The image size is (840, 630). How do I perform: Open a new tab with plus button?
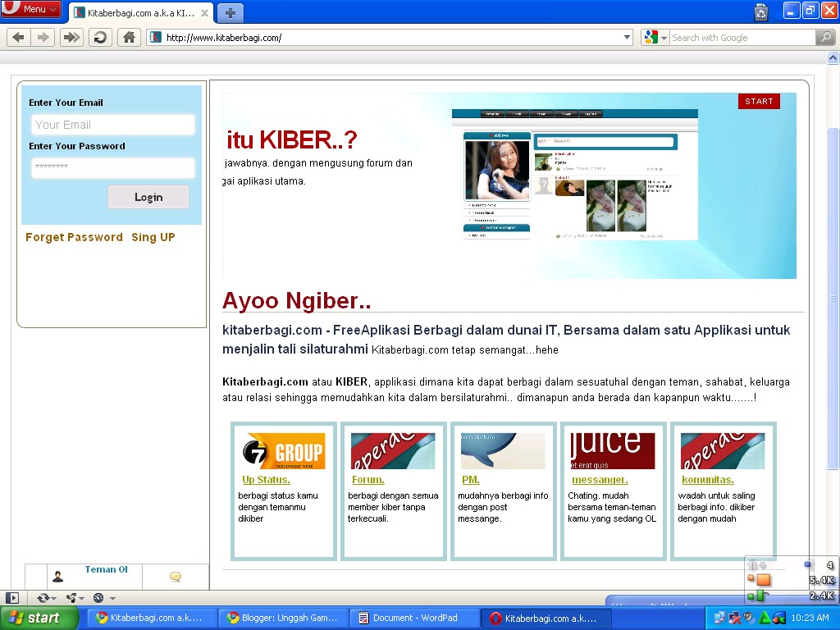231,13
